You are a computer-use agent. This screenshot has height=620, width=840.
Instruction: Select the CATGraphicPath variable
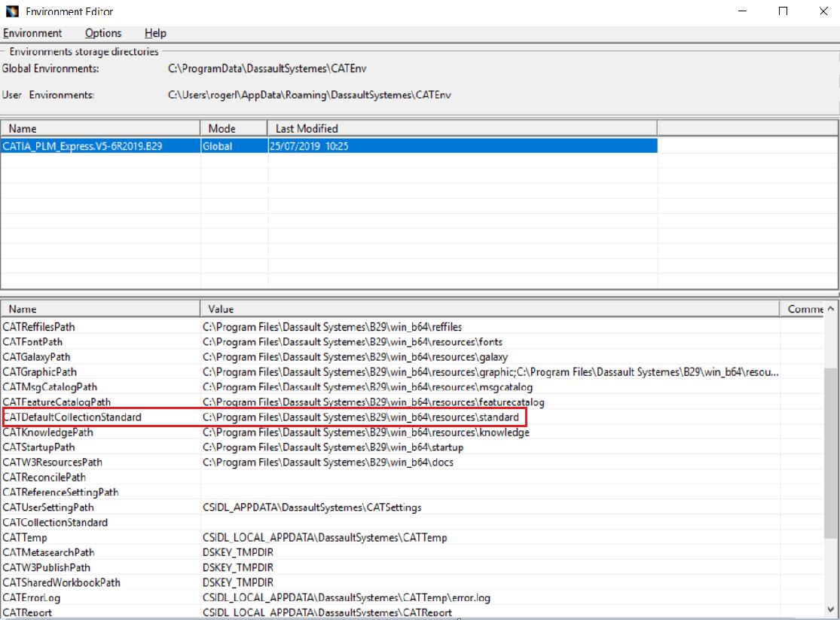coord(40,372)
